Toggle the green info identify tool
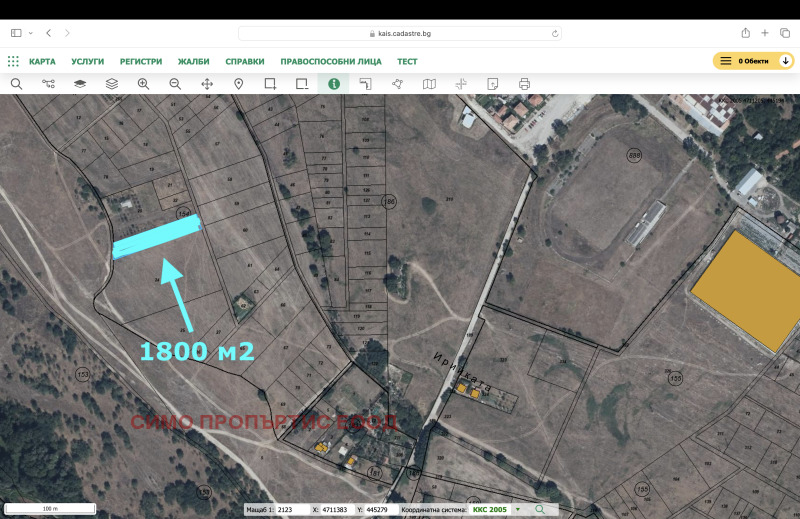The image size is (800, 519). pos(334,84)
